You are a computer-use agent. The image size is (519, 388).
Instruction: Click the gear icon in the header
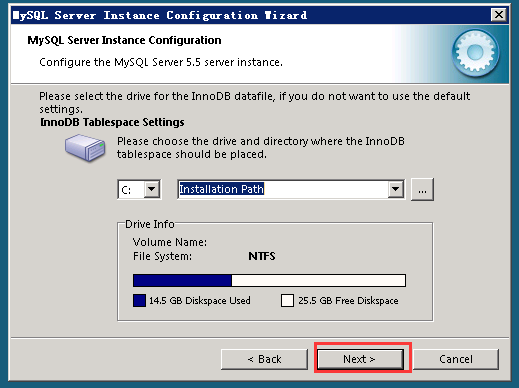click(x=475, y=53)
